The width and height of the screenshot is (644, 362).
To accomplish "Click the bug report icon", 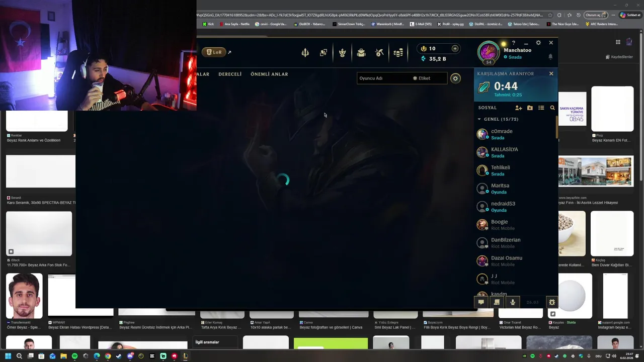I will tap(552, 302).
